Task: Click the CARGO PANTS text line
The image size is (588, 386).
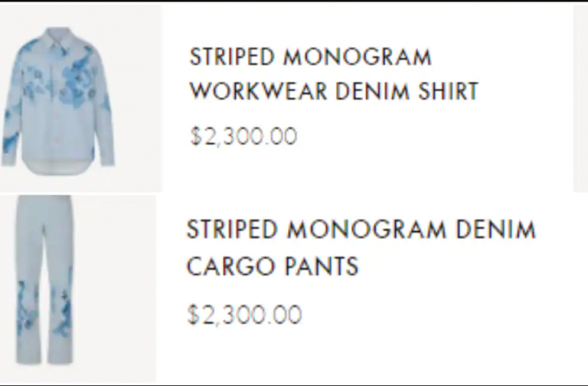Action: coord(272,267)
